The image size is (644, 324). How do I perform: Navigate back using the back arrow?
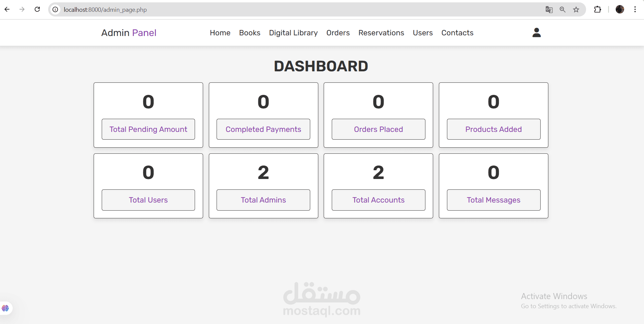7,9
